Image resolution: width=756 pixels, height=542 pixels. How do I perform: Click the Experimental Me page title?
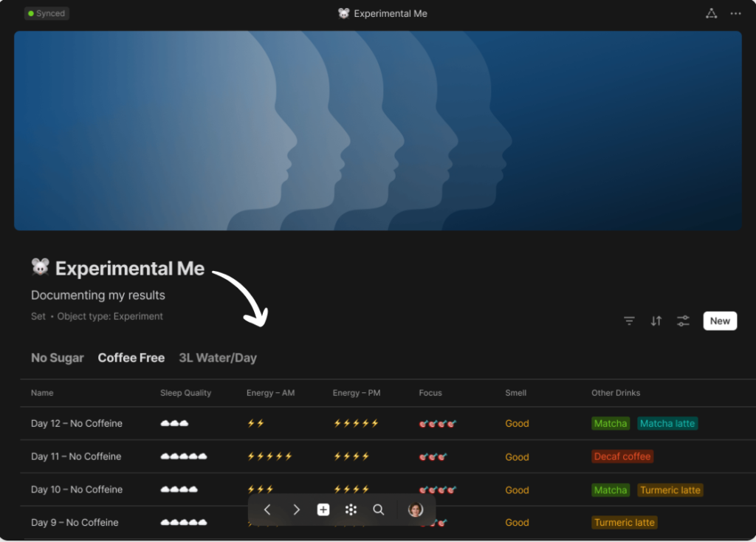130,269
